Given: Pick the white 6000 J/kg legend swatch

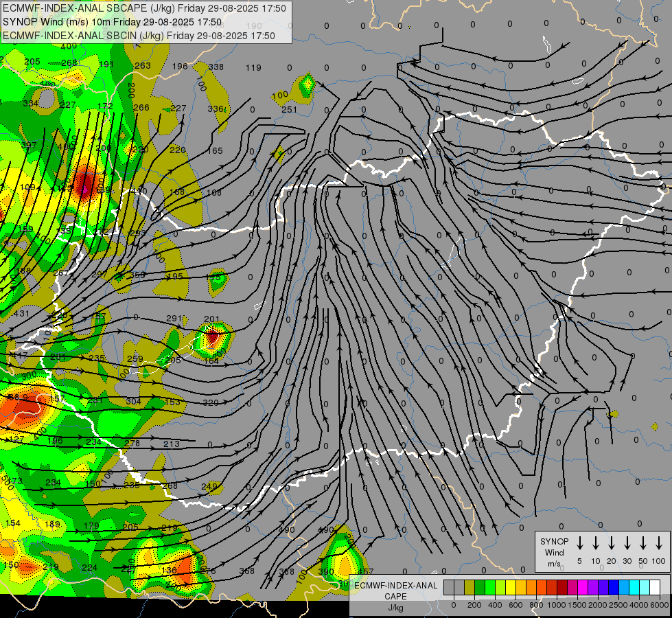Looking at the screenshot, I should (655, 587).
